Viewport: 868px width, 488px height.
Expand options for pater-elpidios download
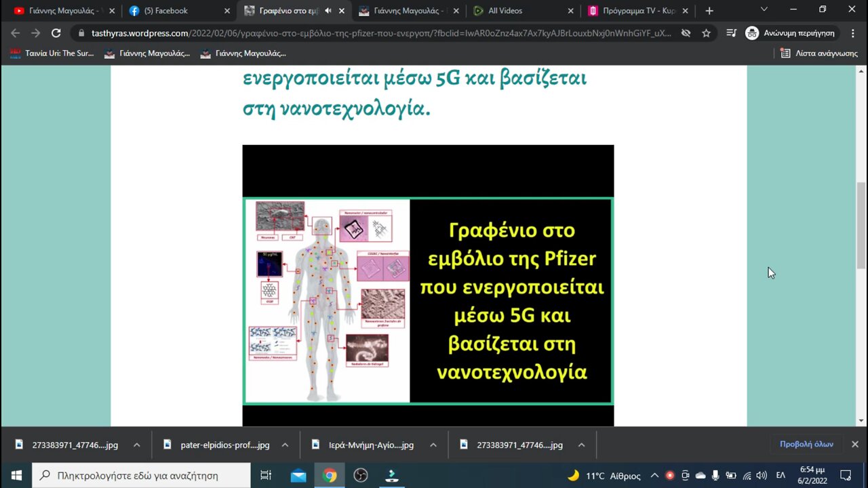[285, 445]
